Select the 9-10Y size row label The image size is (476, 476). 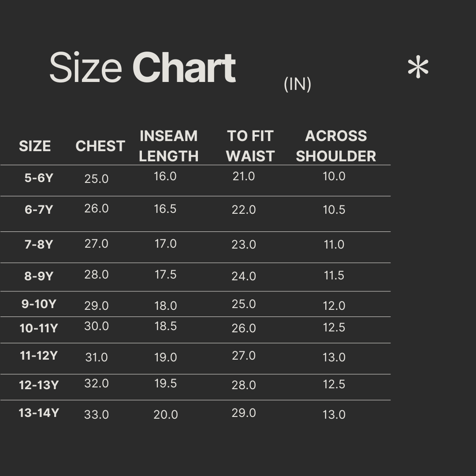tap(39, 304)
